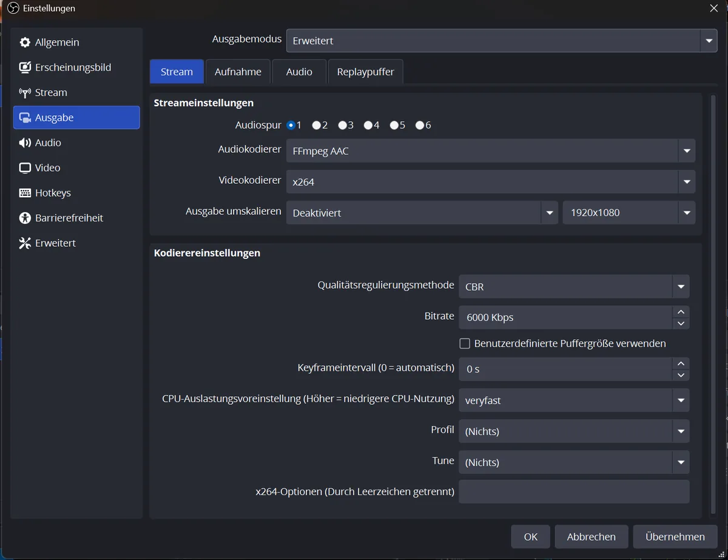Switch to the Stream output tab
Screen dimensions: 728x560
point(177,72)
